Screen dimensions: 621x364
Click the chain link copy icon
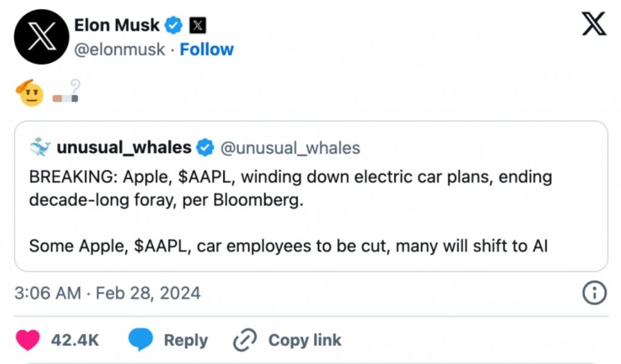point(246,340)
